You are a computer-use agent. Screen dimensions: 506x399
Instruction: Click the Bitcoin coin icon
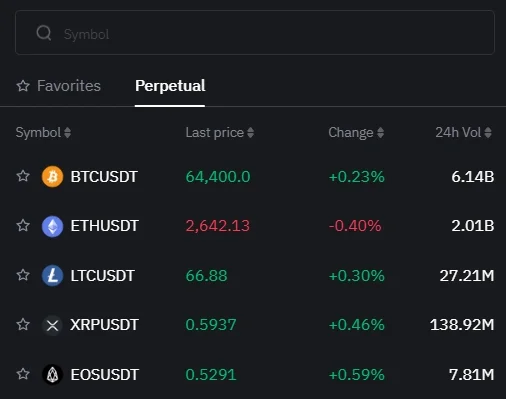click(x=52, y=176)
